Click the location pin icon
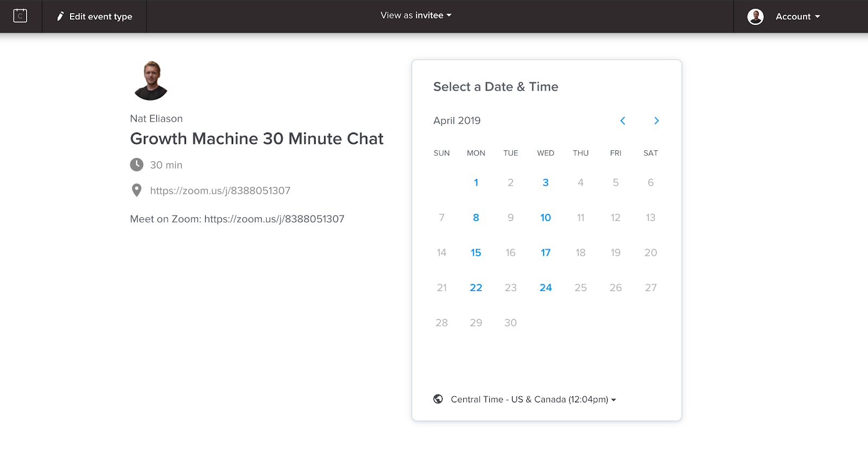The height and width of the screenshot is (461, 868). pos(137,190)
